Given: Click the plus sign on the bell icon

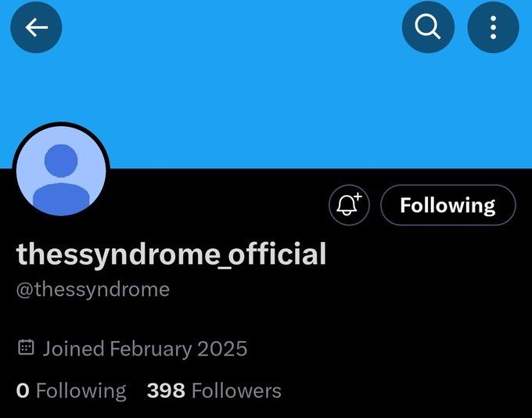Looking at the screenshot, I should click(358, 196).
